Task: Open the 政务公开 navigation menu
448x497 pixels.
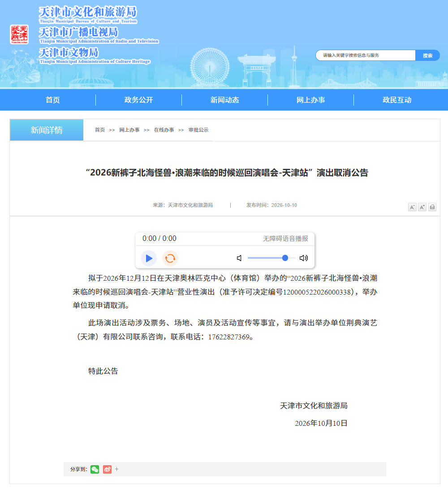Action: click(138, 100)
